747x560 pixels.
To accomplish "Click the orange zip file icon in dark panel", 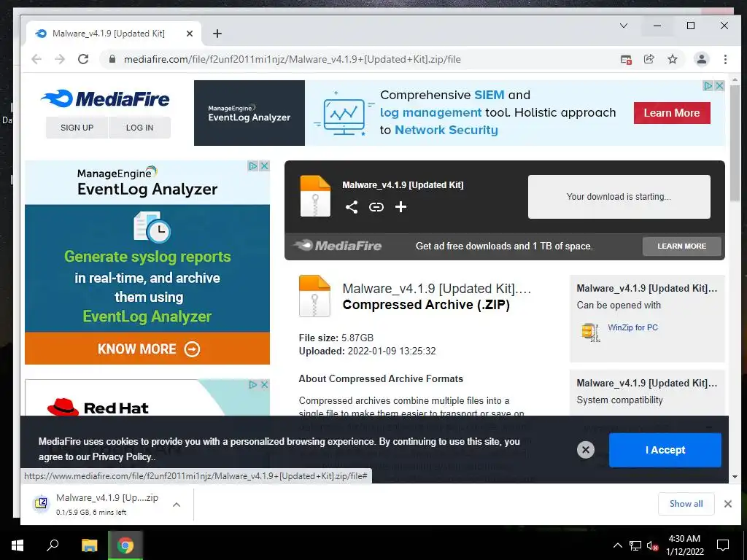I will (315, 196).
